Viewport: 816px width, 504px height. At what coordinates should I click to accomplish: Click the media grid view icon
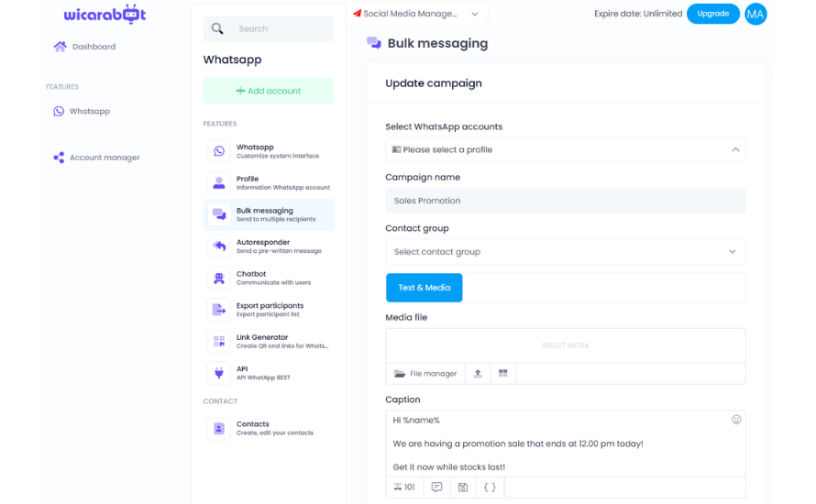click(x=502, y=374)
